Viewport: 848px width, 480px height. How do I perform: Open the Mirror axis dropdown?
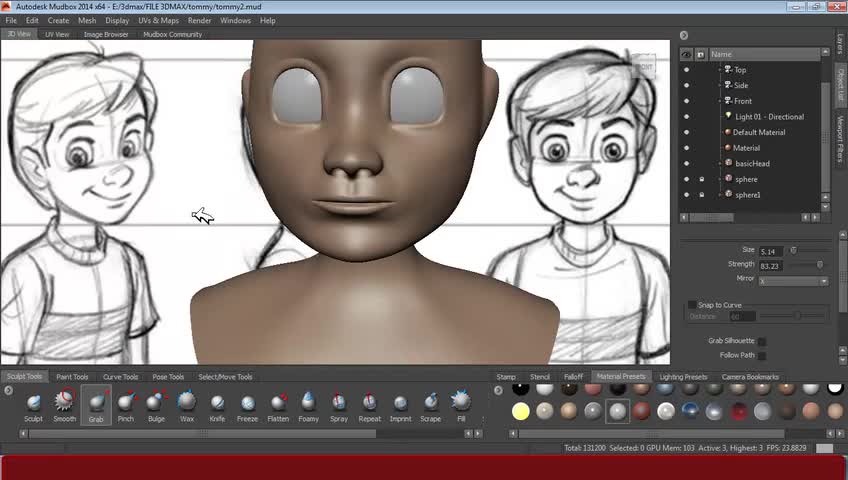793,281
